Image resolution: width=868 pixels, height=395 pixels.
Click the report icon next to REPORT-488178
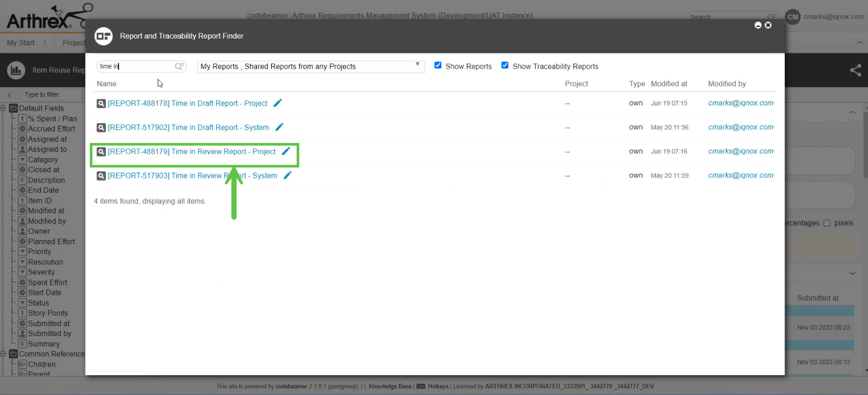101,103
